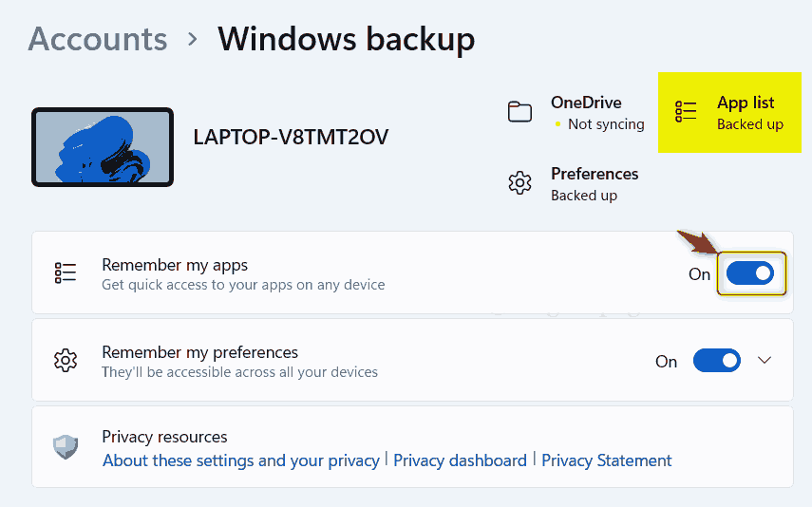Open the Privacy Statement link
This screenshot has width=812, height=507.
pos(607,460)
